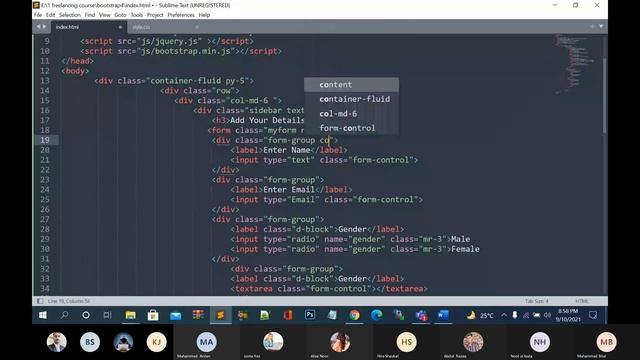Viewport: 640px width, 360px height.
Task: Click the 'Enter Name' label text on line 20
Action: coord(287,150)
